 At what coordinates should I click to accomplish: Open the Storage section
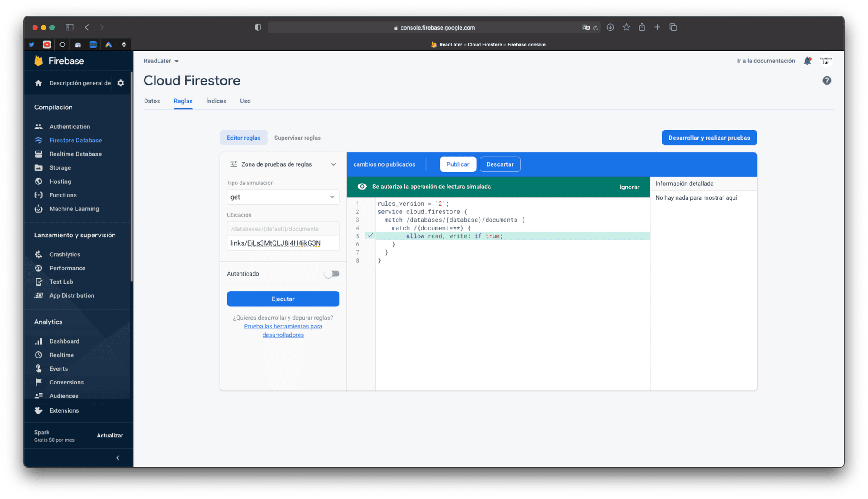pos(60,167)
